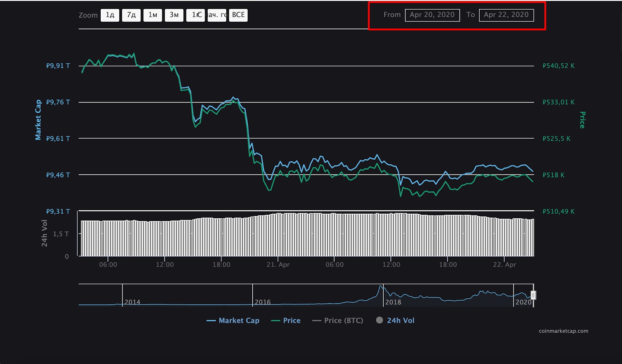622x364 pixels.
Task: Click the navigator right range handle
Action: (533, 295)
